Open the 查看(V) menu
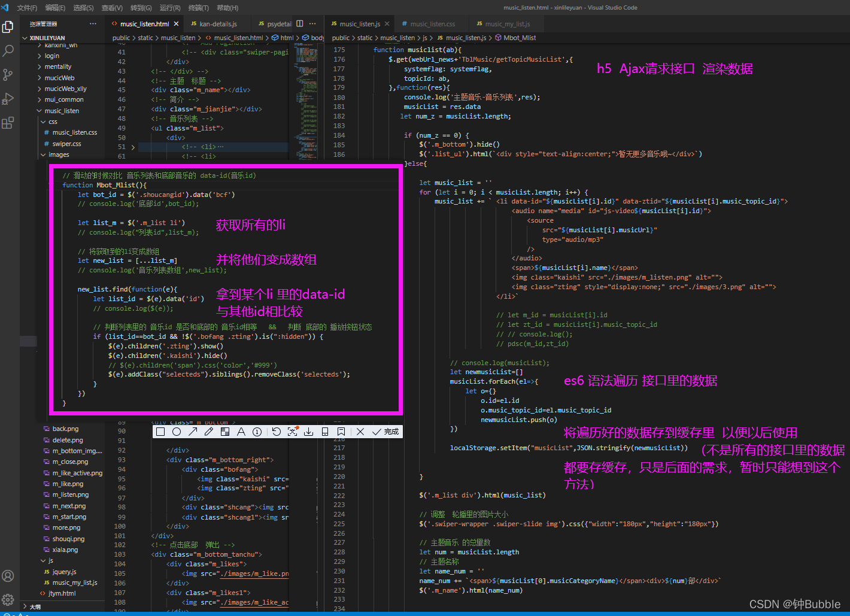This screenshot has width=850, height=616. [x=112, y=8]
